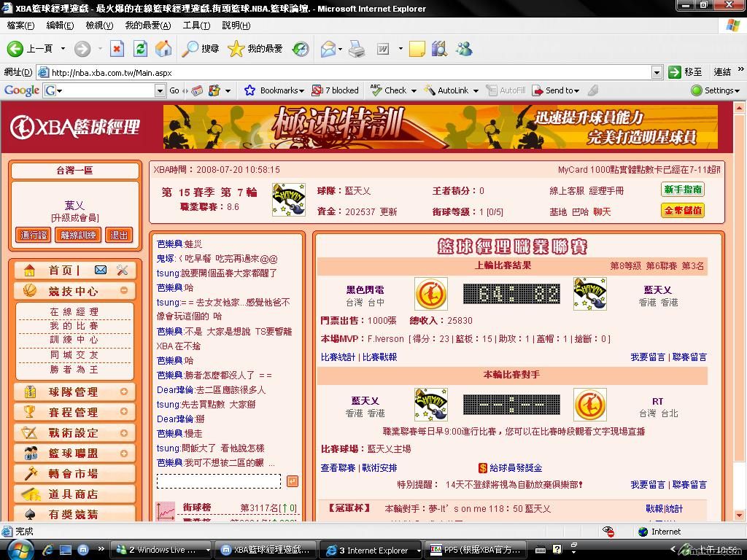Click the Windows Start orb
This screenshot has height=560, width=747.
click(20, 551)
